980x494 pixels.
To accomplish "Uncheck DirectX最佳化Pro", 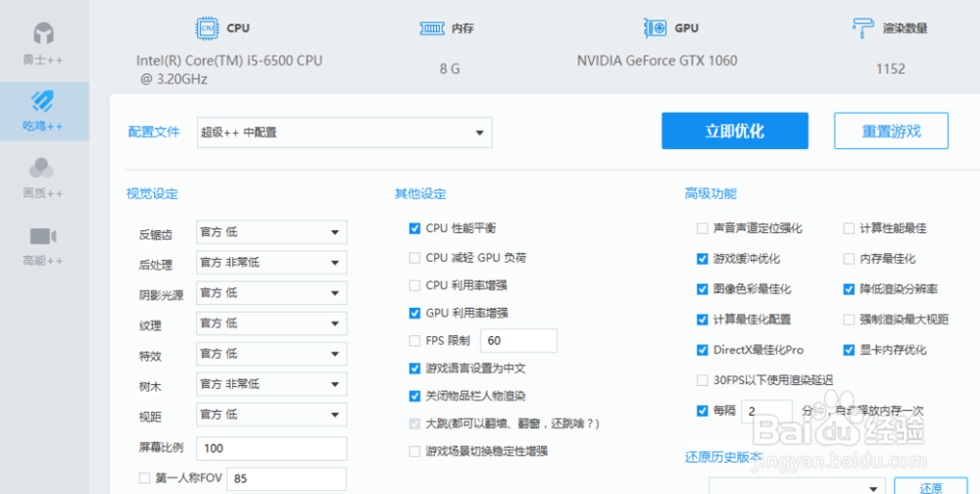I will point(702,350).
